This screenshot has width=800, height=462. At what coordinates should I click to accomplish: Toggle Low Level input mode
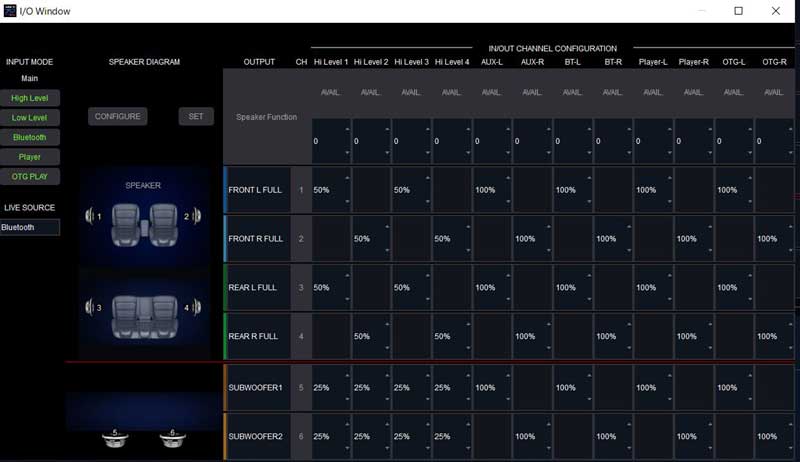click(x=29, y=118)
